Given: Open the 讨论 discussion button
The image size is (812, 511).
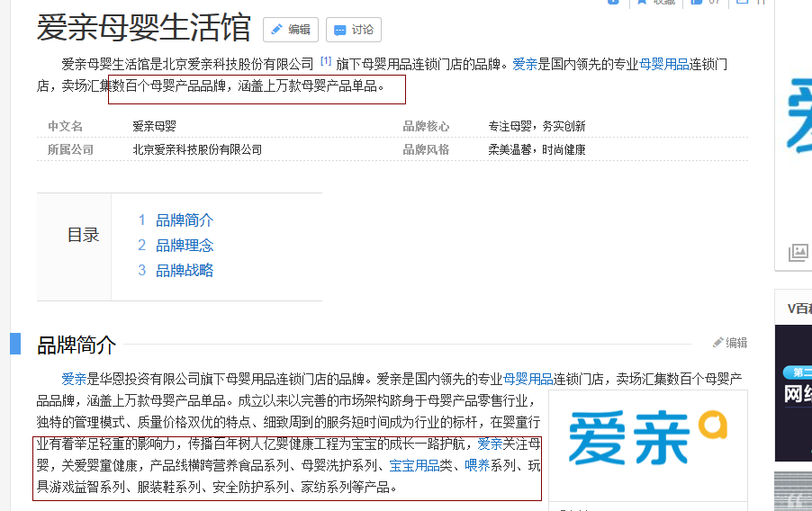Looking at the screenshot, I should tap(354, 30).
